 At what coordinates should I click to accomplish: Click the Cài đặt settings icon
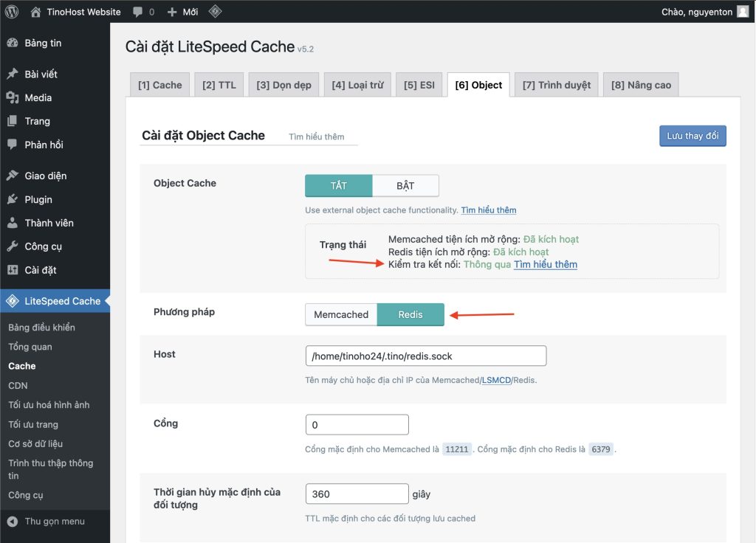[13, 270]
